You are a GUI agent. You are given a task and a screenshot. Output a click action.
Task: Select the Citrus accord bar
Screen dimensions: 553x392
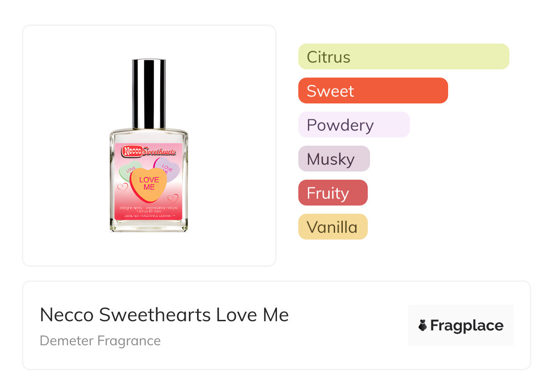click(x=403, y=57)
